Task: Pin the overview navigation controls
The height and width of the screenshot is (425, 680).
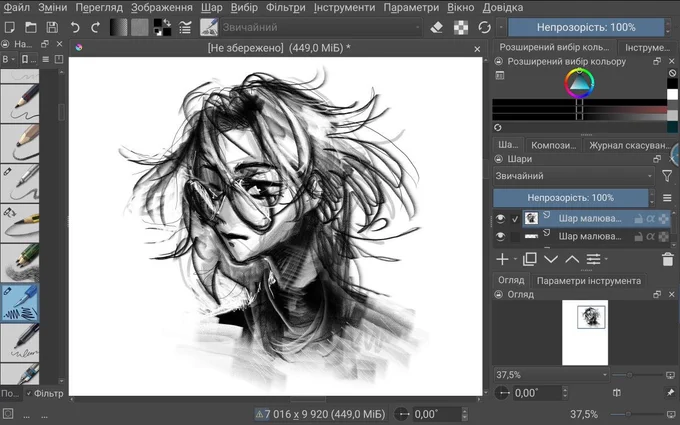Action: (670, 393)
